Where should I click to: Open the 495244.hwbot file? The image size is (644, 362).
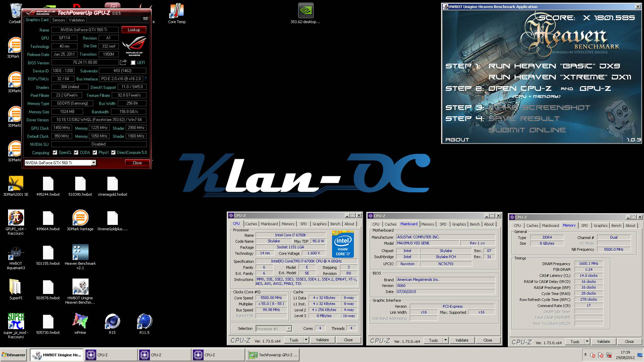pyautogui.click(x=48, y=186)
